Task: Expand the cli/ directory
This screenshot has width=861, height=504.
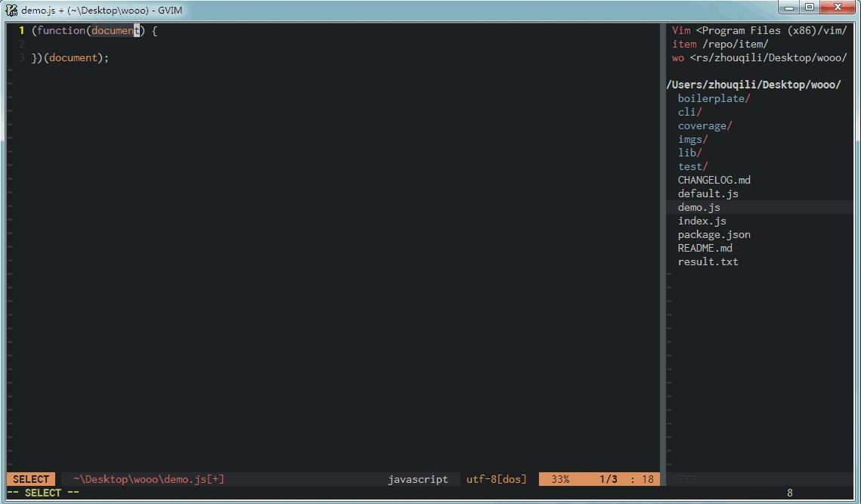Action: (689, 112)
